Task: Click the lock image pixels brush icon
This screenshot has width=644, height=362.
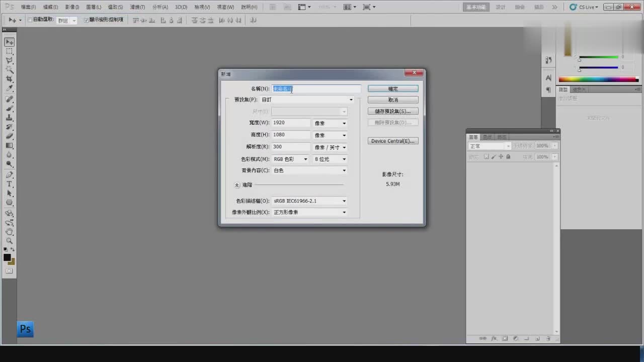Action: (494, 157)
